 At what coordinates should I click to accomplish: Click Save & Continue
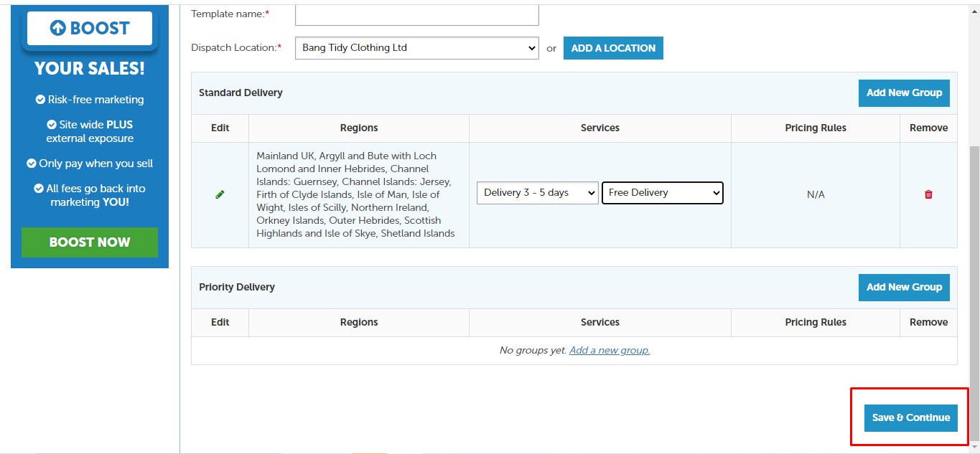(x=910, y=417)
